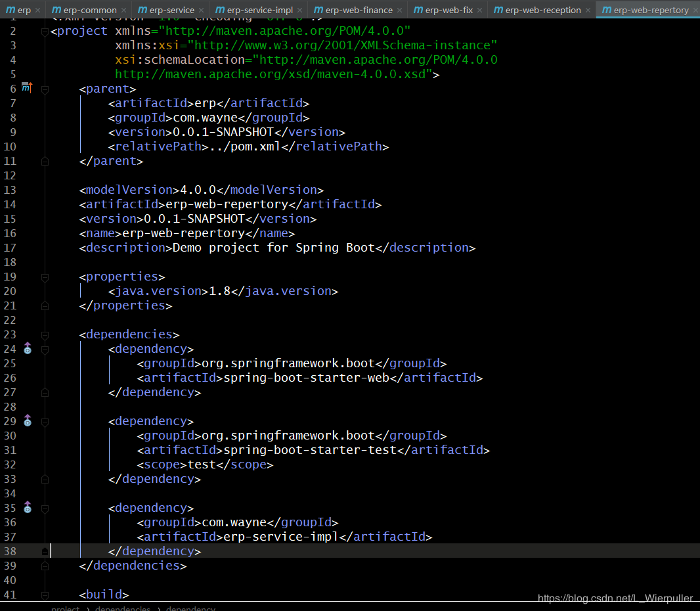This screenshot has width=700, height=611.
Task: Click 'erp-web-repertory' in the name tag, line 16
Action: (x=183, y=233)
